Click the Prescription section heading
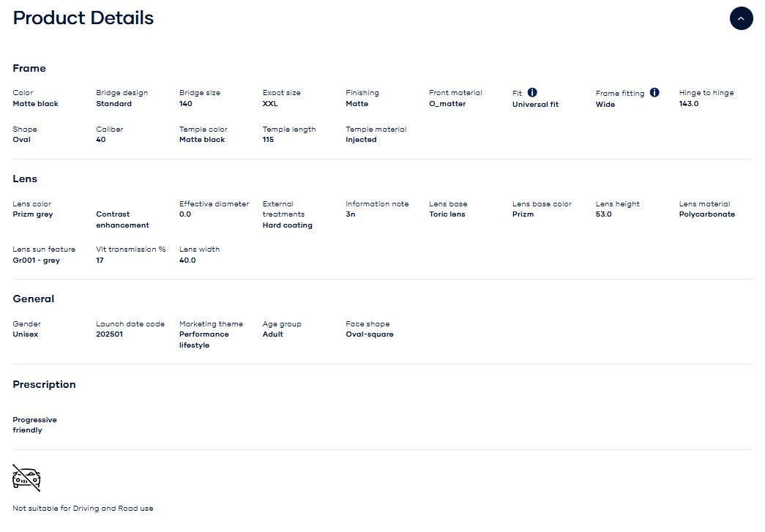 coord(44,384)
